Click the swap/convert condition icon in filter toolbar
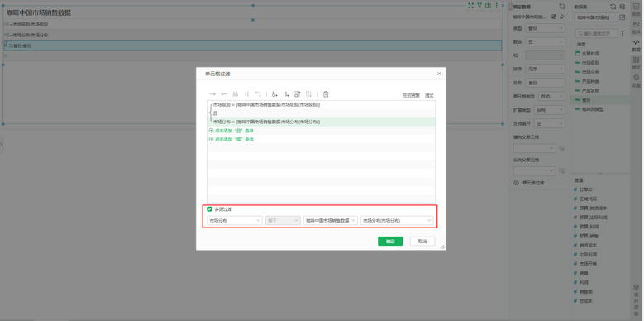Image resolution: width=644 pixels, height=321 pixels. (x=258, y=94)
